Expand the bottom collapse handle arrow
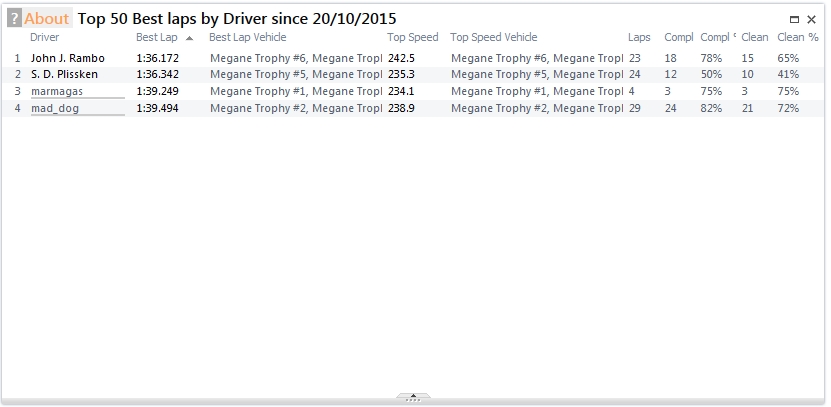Viewport: 831px width, 407px height. tap(413, 396)
